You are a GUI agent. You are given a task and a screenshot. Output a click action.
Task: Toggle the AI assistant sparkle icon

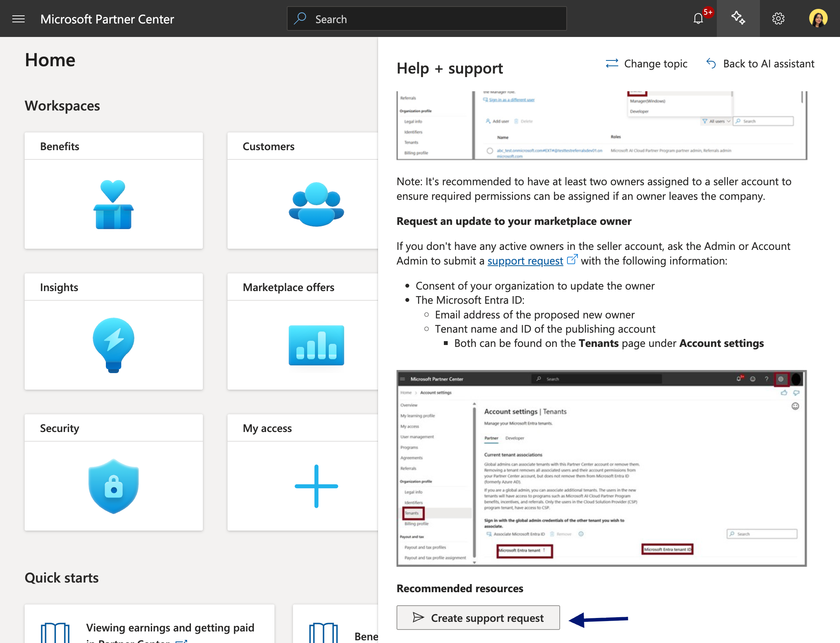click(738, 18)
